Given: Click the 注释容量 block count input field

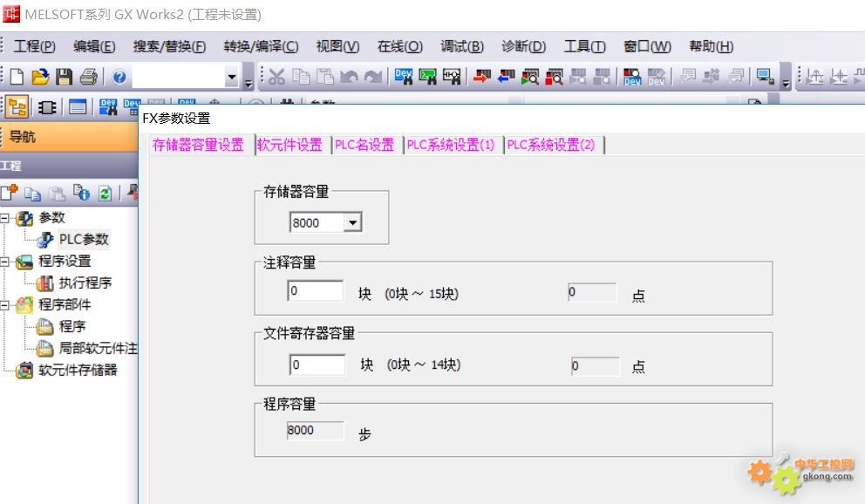Looking at the screenshot, I should click(316, 290).
